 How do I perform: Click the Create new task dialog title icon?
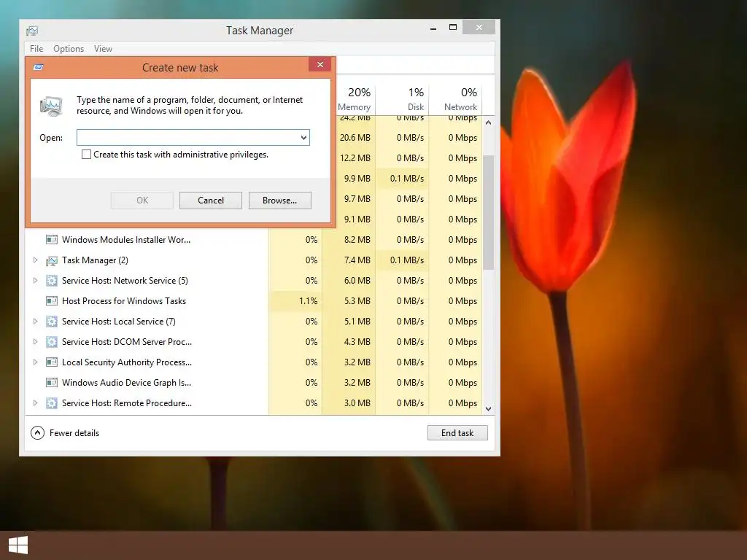tap(39, 67)
